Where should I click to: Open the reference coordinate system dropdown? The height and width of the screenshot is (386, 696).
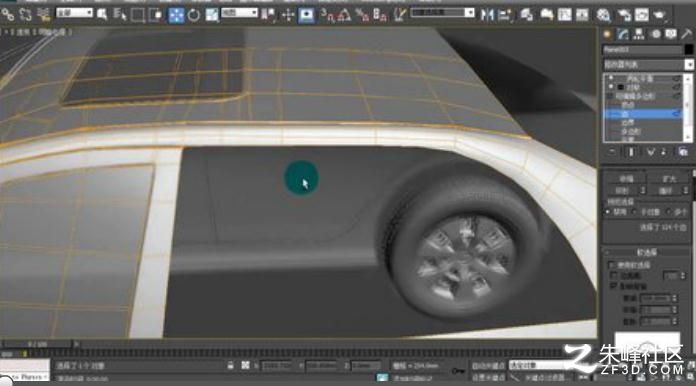(x=240, y=13)
